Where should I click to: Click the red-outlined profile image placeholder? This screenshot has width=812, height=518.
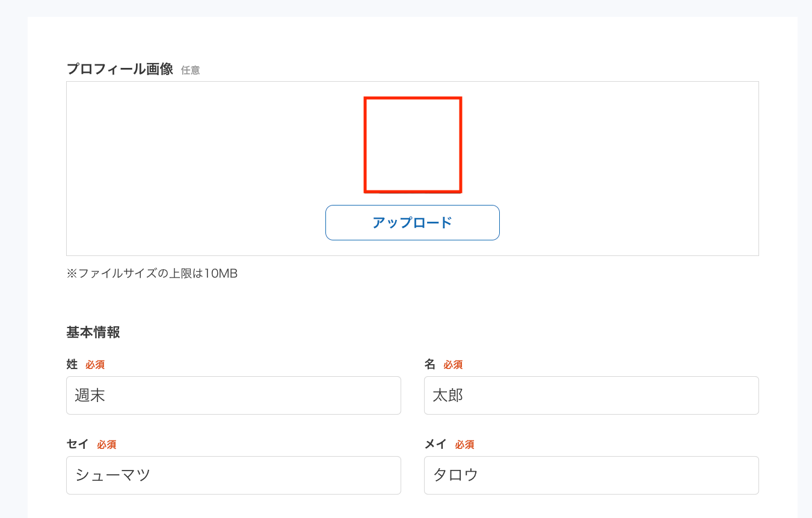(x=413, y=145)
